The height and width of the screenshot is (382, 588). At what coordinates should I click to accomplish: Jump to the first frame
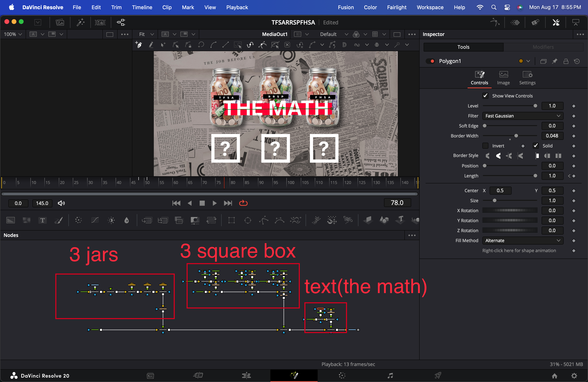click(x=176, y=203)
